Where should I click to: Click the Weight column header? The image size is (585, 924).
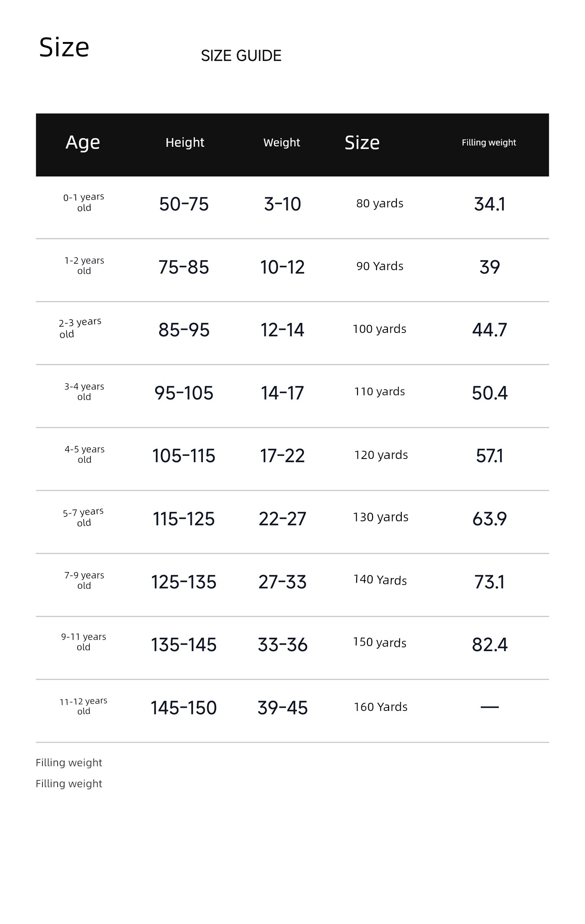coord(282,142)
